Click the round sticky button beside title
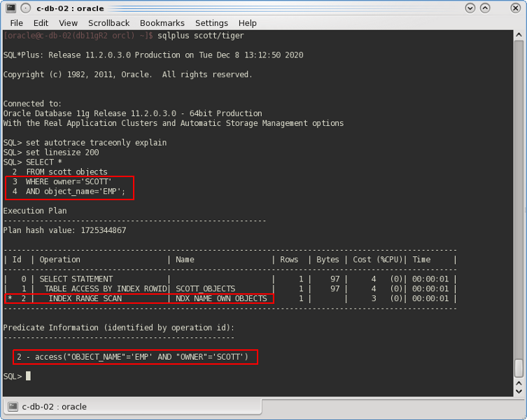 (25, 8)
